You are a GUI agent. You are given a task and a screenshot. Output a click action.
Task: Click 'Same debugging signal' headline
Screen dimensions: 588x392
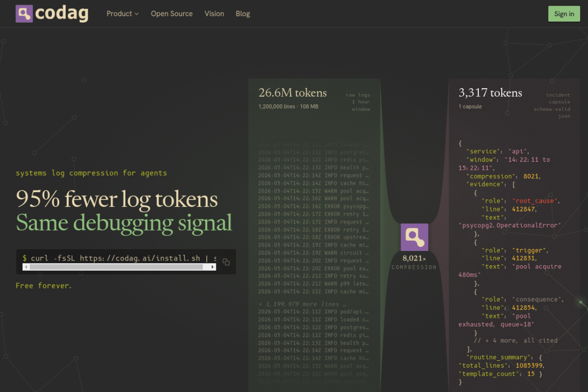coord(124,222)
